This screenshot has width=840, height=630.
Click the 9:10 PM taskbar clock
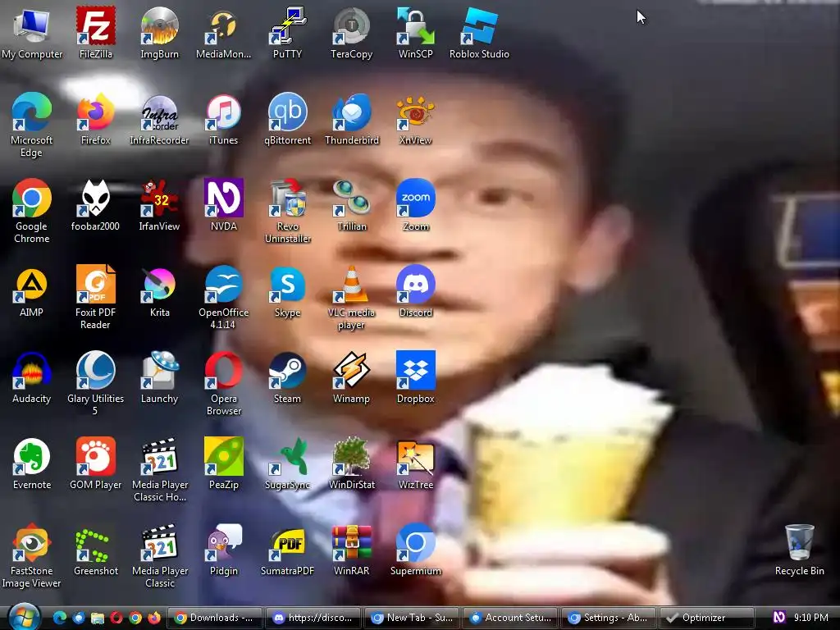click(x=810, y=617)
